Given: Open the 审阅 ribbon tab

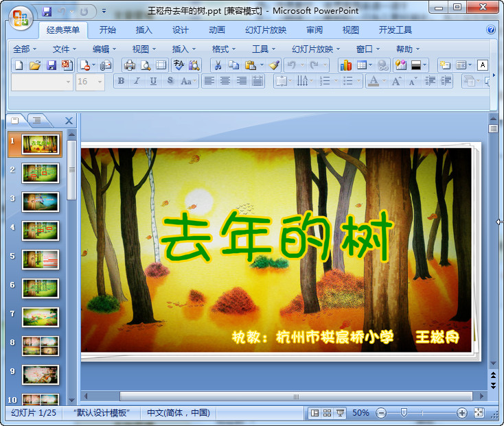Looking at the screenshot, I should point(314,30).
